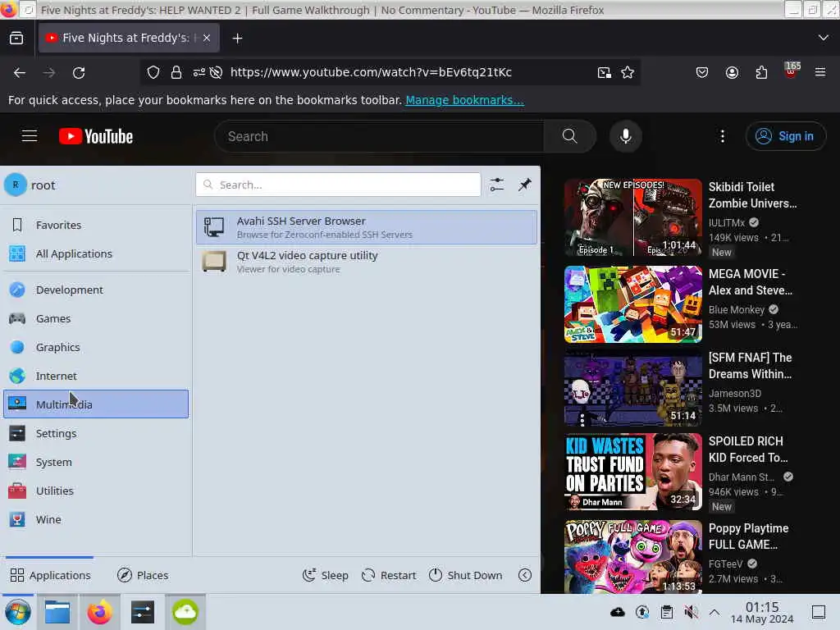Image resolution: width=840 pixels, height=630 pixels.
Task: Open the green cloud taskbar application
Action: 185,612
